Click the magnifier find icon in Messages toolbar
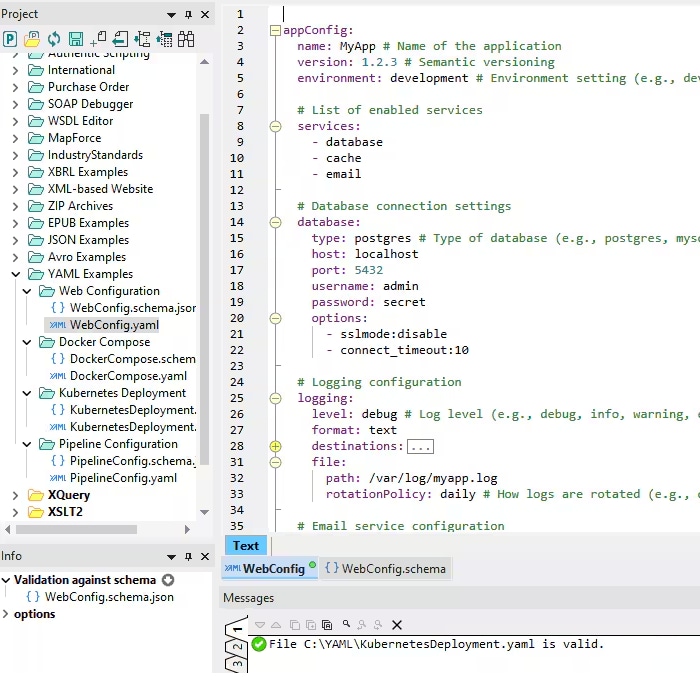The image size is (700, 690). pos(346,624)
